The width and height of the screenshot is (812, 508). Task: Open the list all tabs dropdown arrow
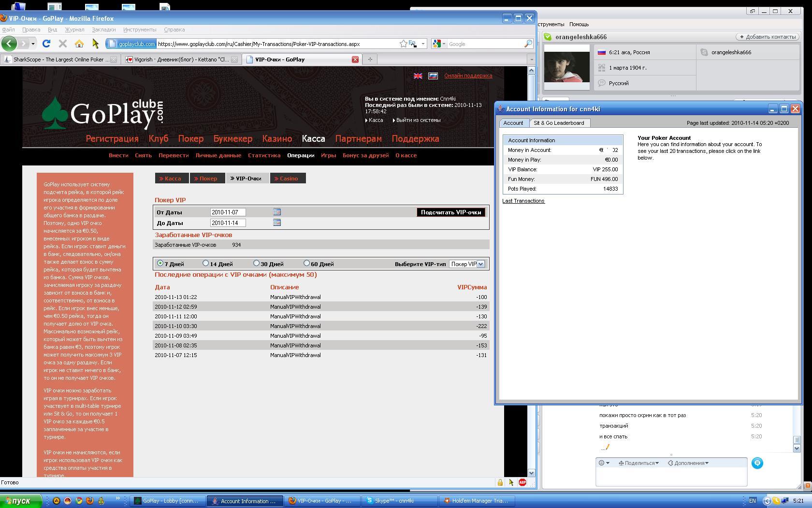click(532, 59)
